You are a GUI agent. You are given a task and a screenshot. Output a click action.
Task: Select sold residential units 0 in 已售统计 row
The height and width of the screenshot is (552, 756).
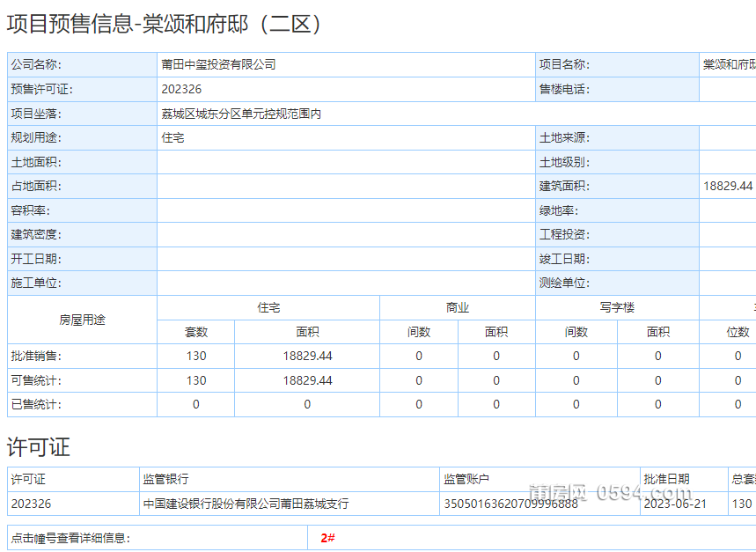click(195, 404)
